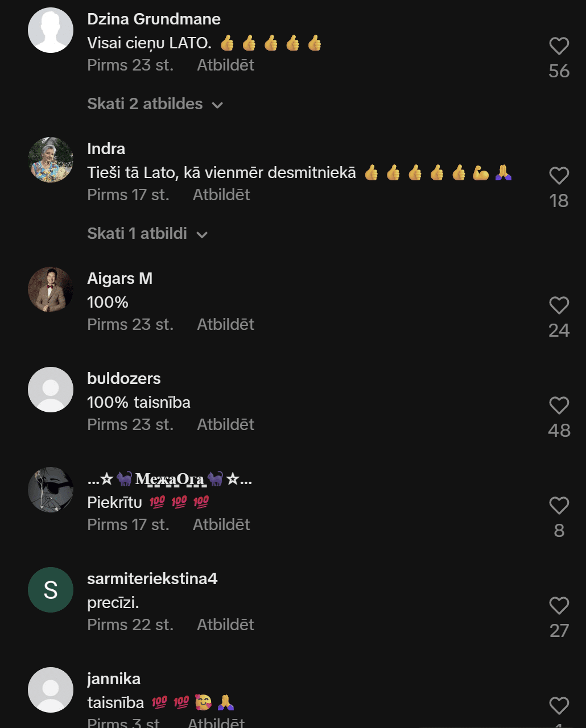Open Dzina Grundmane's profile avatar
This screenshot has width=586, height=728.
click(51, 30)
